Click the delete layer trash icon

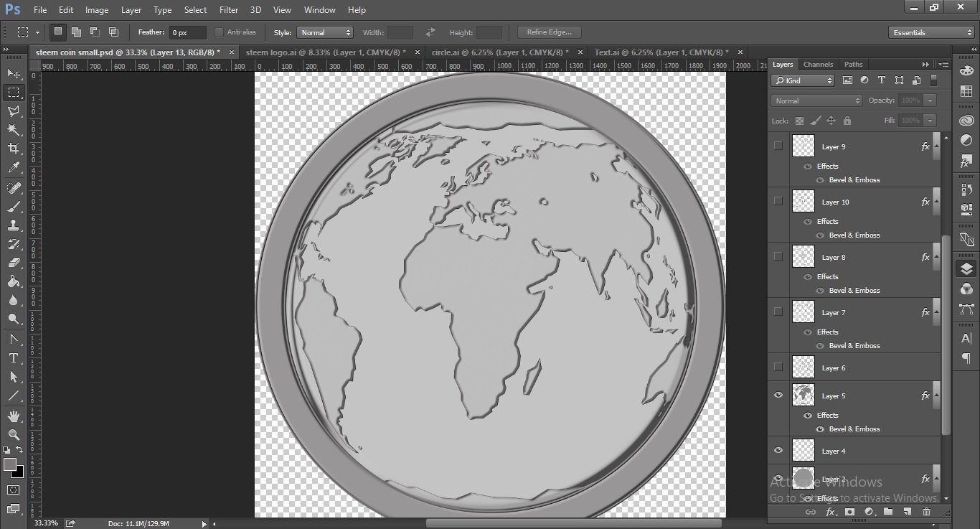(x=926, y=512)
